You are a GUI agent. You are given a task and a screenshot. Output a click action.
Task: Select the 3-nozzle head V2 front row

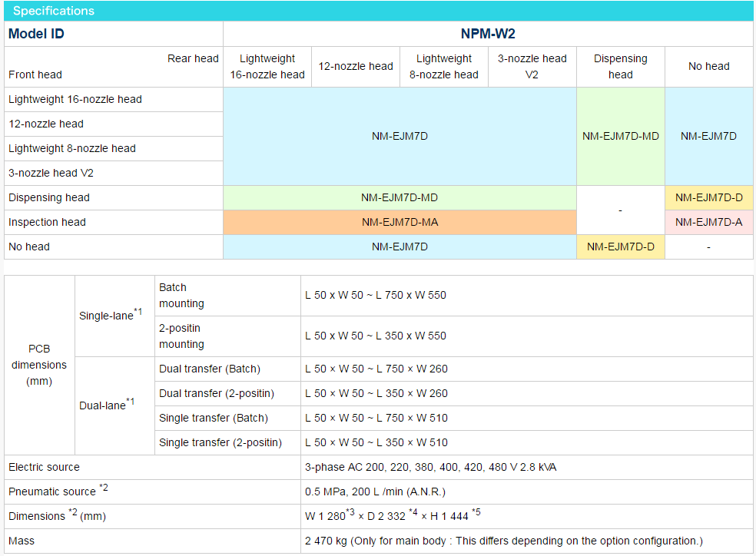113,173
